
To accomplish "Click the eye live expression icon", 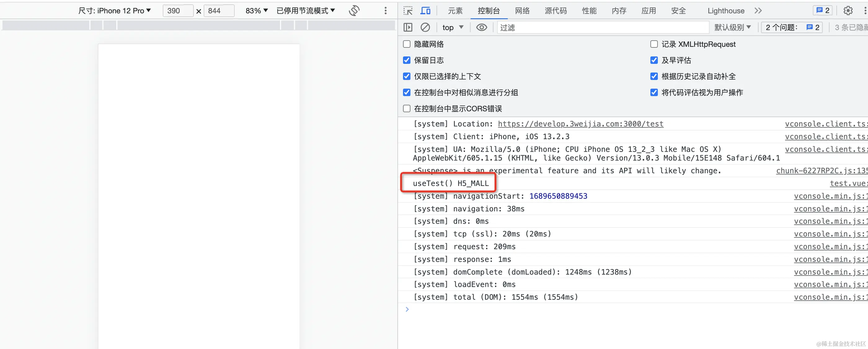I will [x=481, y=27].
